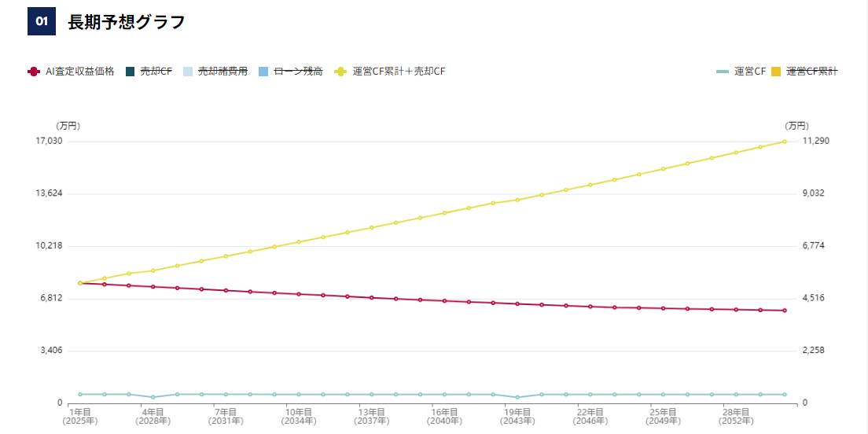Click the dark teal square beside 売却CF
The image size is (868, 434).
click(x=131, y=72)
